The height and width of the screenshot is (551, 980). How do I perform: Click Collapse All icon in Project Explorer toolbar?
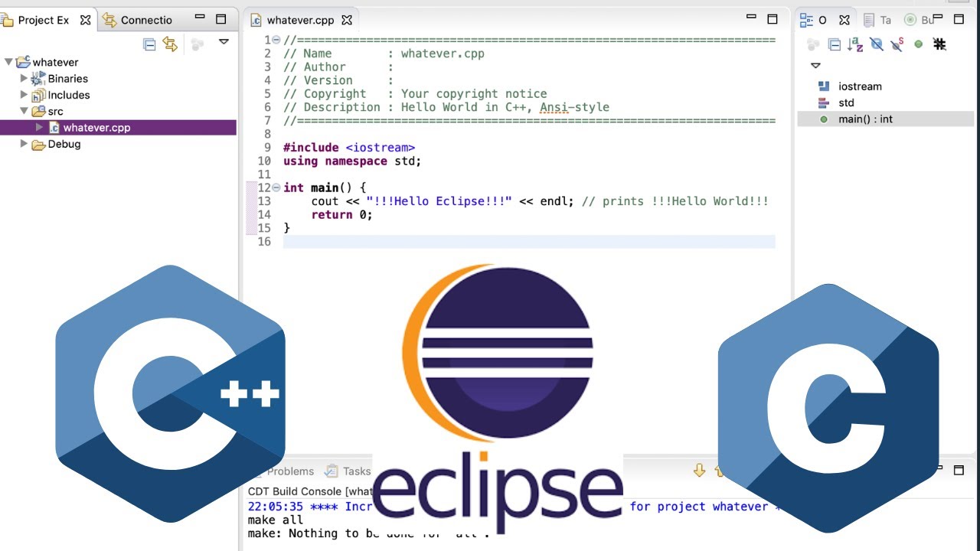pos(150,44)
